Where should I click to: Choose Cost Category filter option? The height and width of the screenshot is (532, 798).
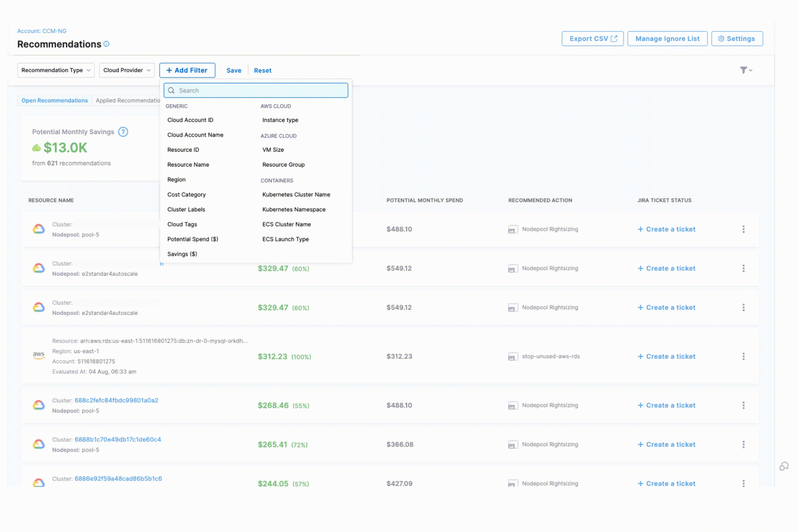click(186, 194)
